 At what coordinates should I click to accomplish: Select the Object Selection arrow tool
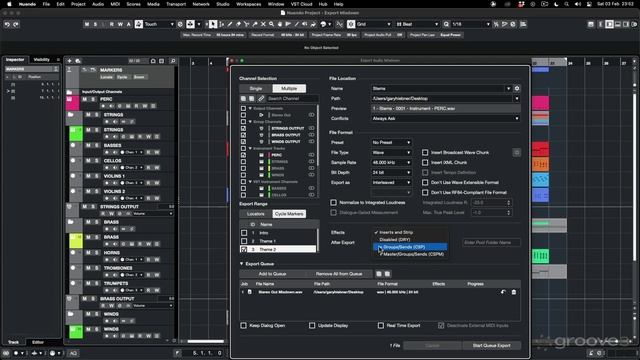[213, 24]
